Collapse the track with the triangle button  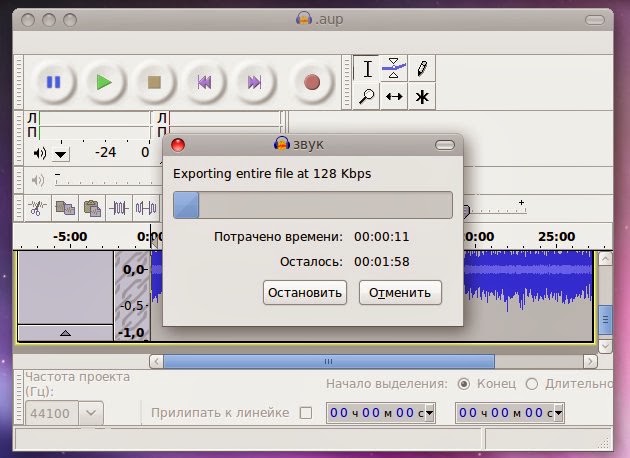[x=65, y=333]
